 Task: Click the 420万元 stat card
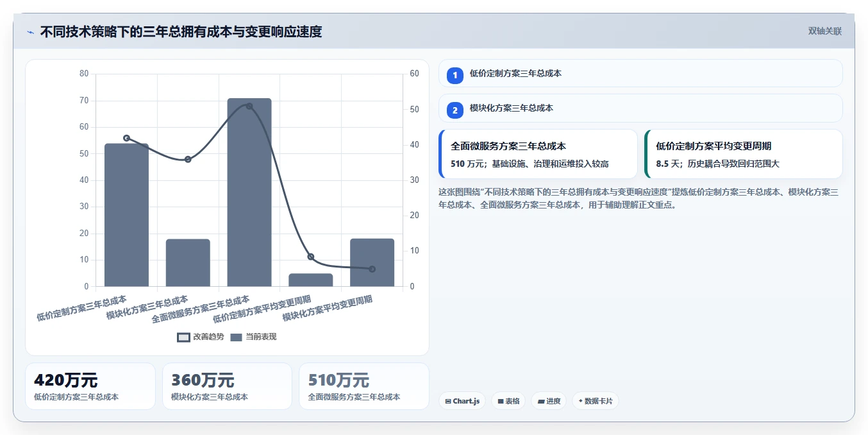pos(90,386)
